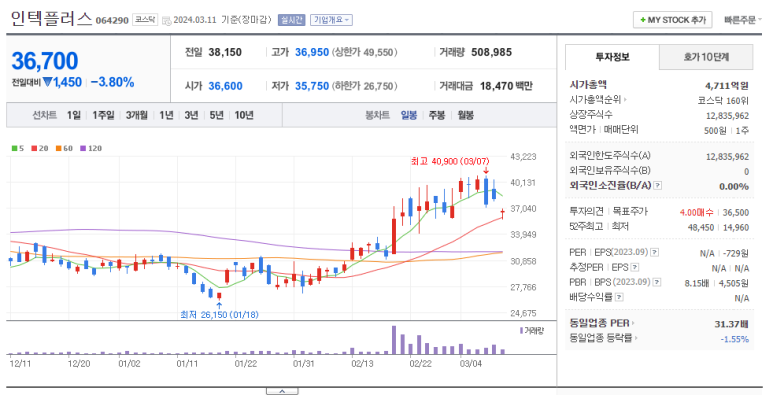The width and height of the screenshot is (773, 395).
Task: Select the 일봉 candlestick chart option
Action: pyautogui.click(x=409, y=115)
